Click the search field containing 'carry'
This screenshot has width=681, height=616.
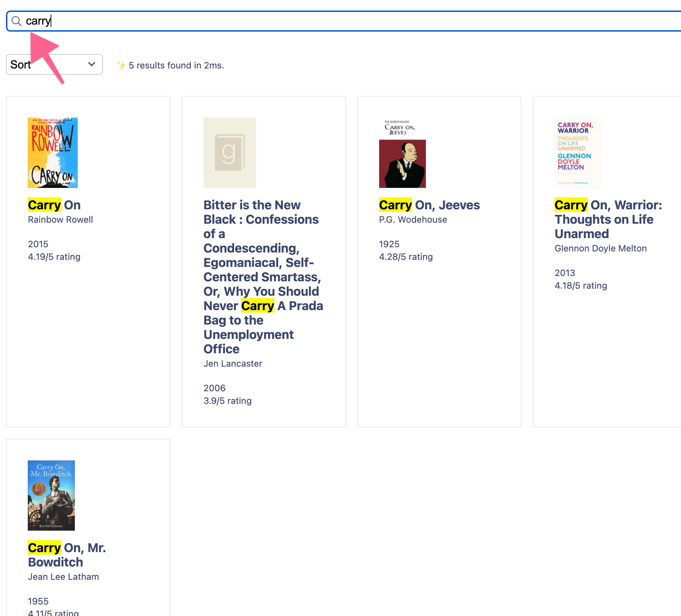pyautogui.click(x=344, y=21)
